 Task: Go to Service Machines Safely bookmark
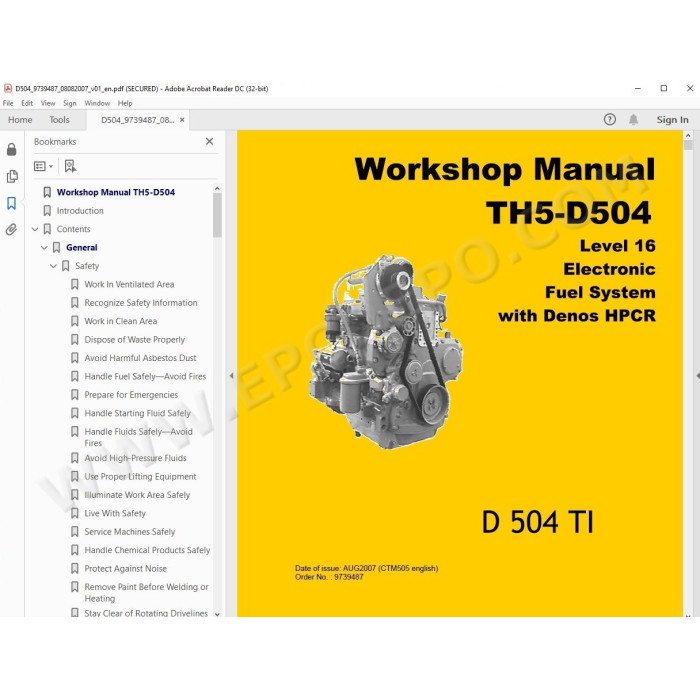pyautogui.click(x=129, y=532)
